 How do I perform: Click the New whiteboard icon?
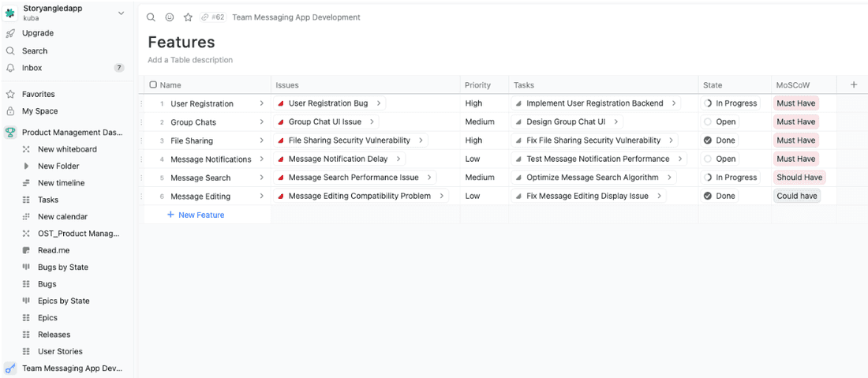pos(26,149)
